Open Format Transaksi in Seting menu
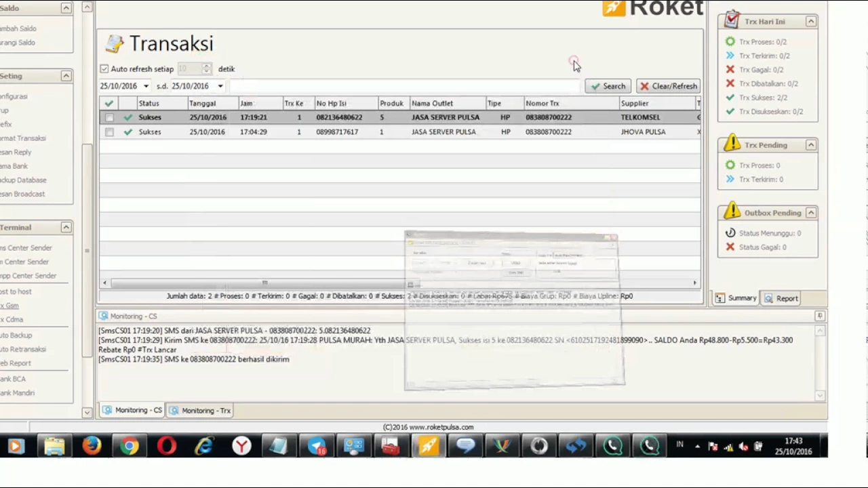868x488 pixels. click(23, 138)
